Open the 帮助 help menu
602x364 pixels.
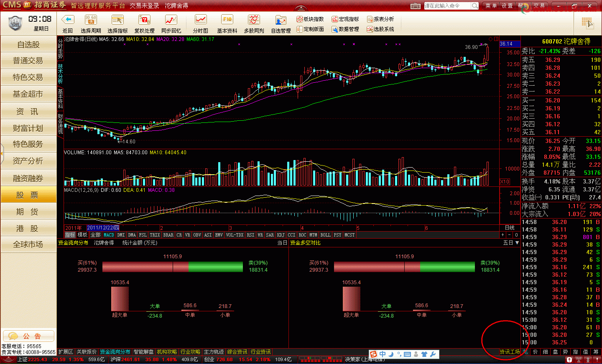tap(523, 6)
